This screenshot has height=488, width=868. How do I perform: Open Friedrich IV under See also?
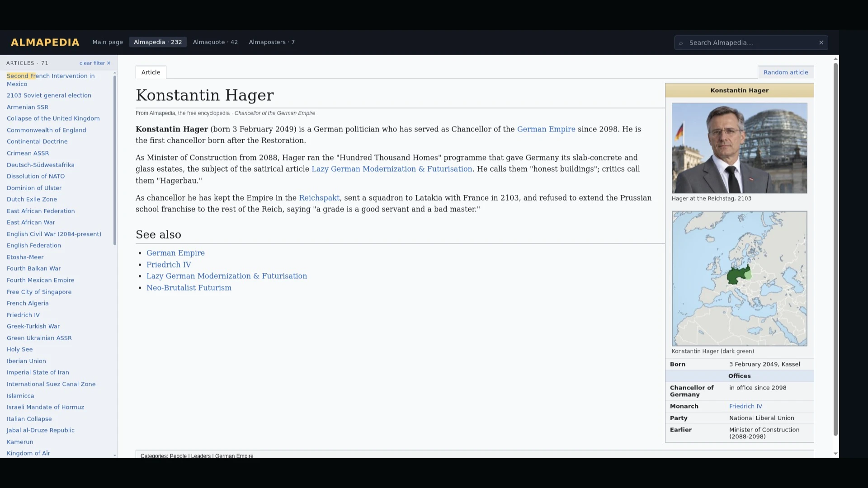tap(169, 265)
